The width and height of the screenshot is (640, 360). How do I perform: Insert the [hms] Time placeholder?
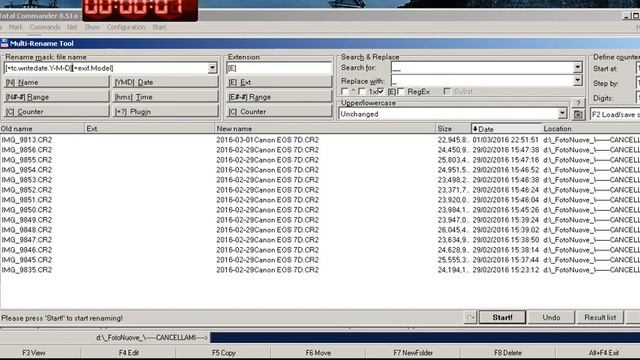pyautogui.click(x=165, y=97)
